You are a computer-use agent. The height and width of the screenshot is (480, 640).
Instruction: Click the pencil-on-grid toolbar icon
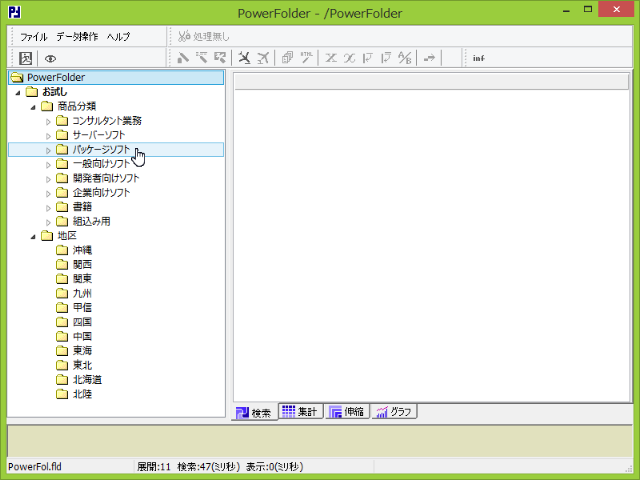pyautogui.click(x=220, y=58)
